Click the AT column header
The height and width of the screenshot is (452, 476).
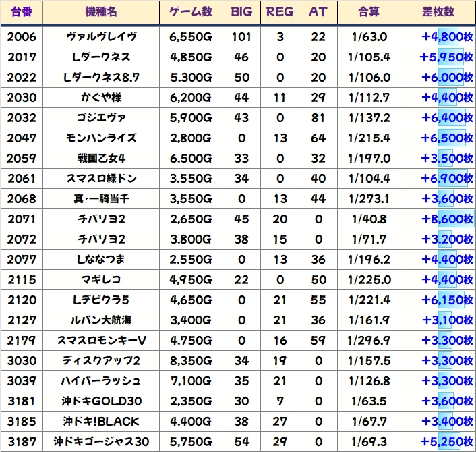click(318, 12)
